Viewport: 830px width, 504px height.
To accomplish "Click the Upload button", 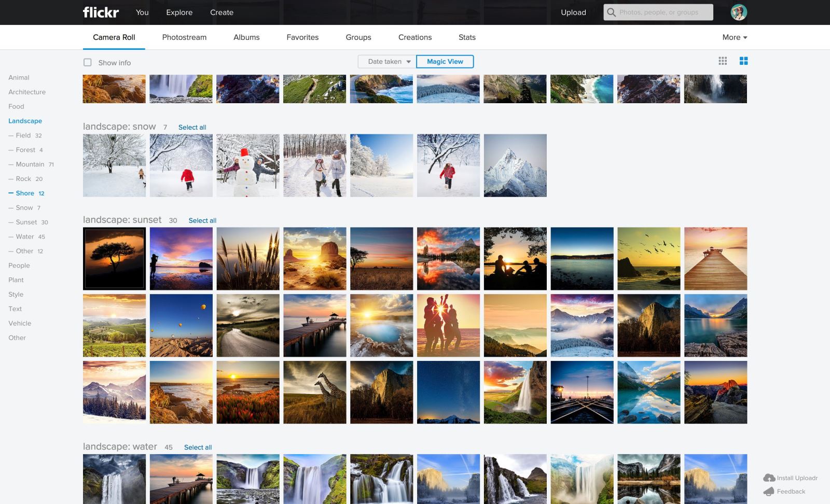I will (x=573, y=12).
